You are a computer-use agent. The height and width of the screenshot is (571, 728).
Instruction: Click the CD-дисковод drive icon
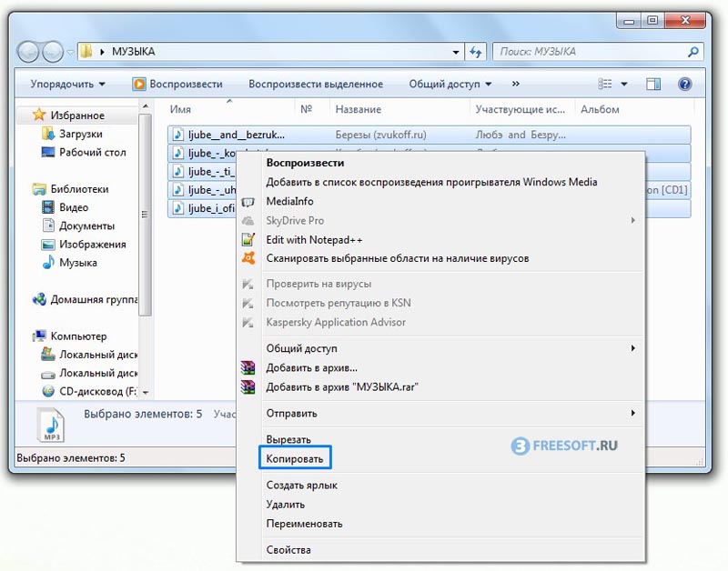pyautogui.click(x=48, y=391)
